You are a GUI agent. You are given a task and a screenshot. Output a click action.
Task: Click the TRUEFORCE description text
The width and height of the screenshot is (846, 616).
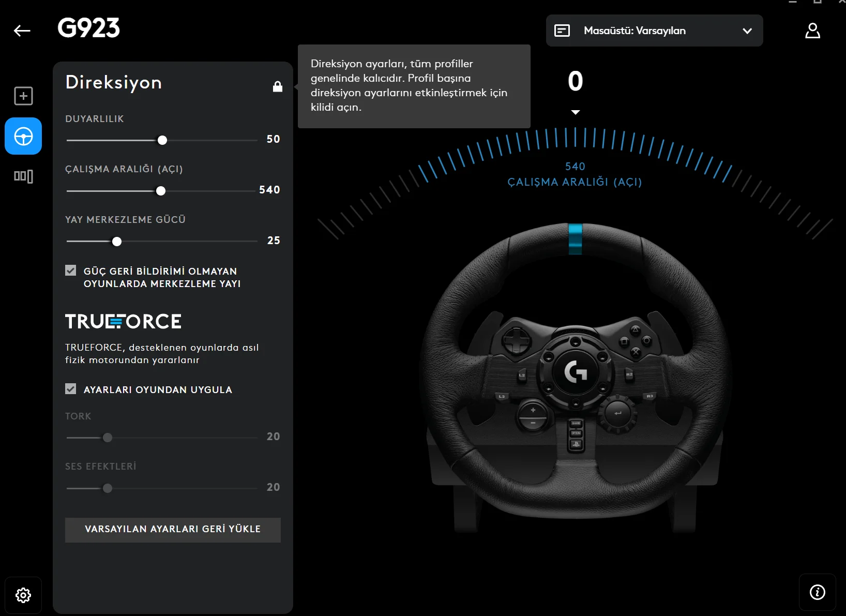[x=162, y=354]
